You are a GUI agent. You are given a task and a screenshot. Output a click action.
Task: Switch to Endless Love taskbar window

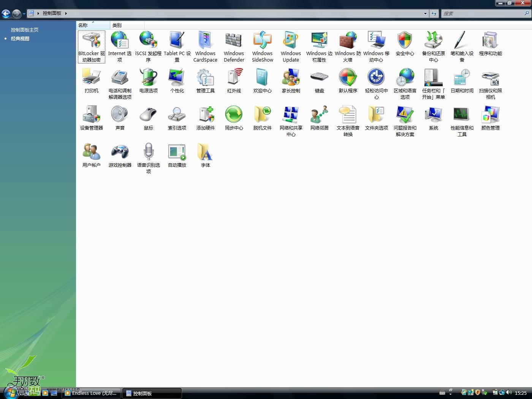tap(92, 393)
